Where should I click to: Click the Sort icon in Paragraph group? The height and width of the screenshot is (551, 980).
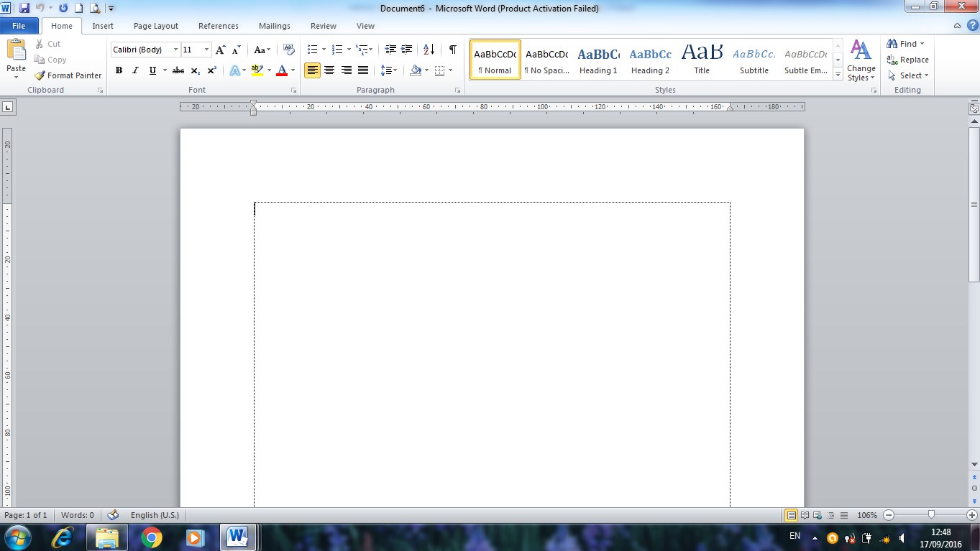click(427, 50)
